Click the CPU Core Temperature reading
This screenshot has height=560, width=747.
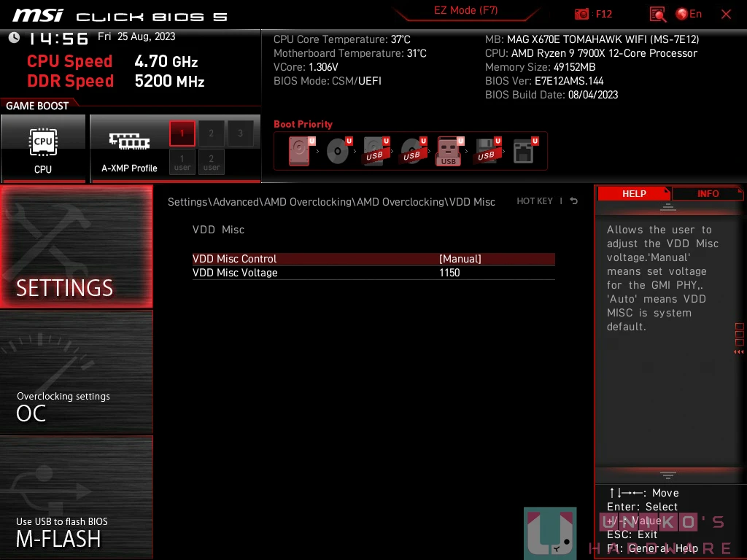[342, 39]
